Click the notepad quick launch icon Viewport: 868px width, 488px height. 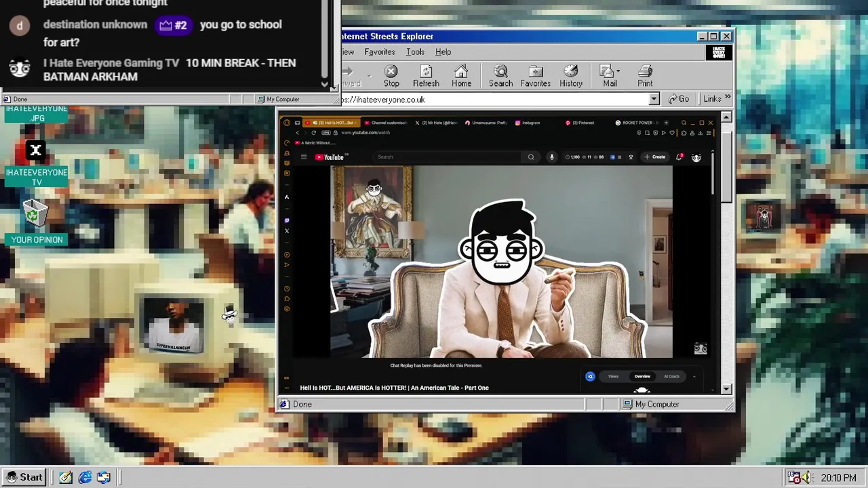click(66, 478)
